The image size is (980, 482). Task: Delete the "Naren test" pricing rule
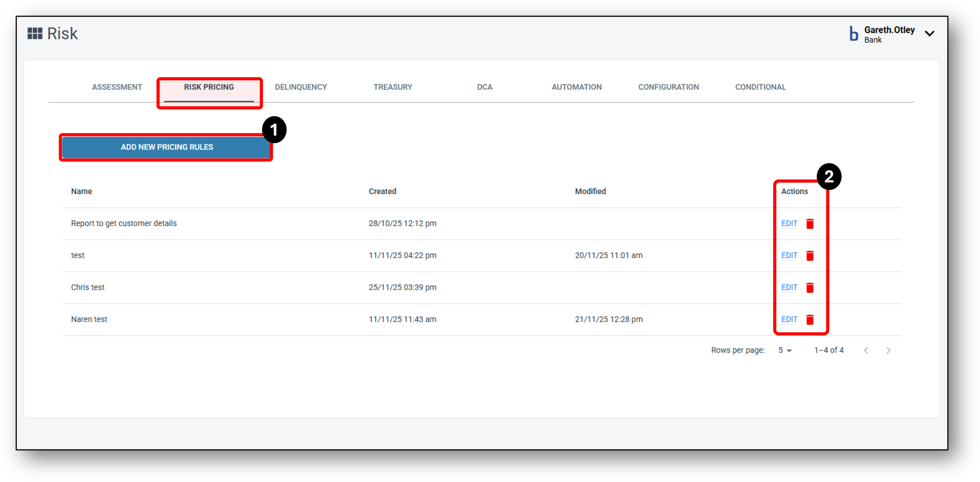810,319
